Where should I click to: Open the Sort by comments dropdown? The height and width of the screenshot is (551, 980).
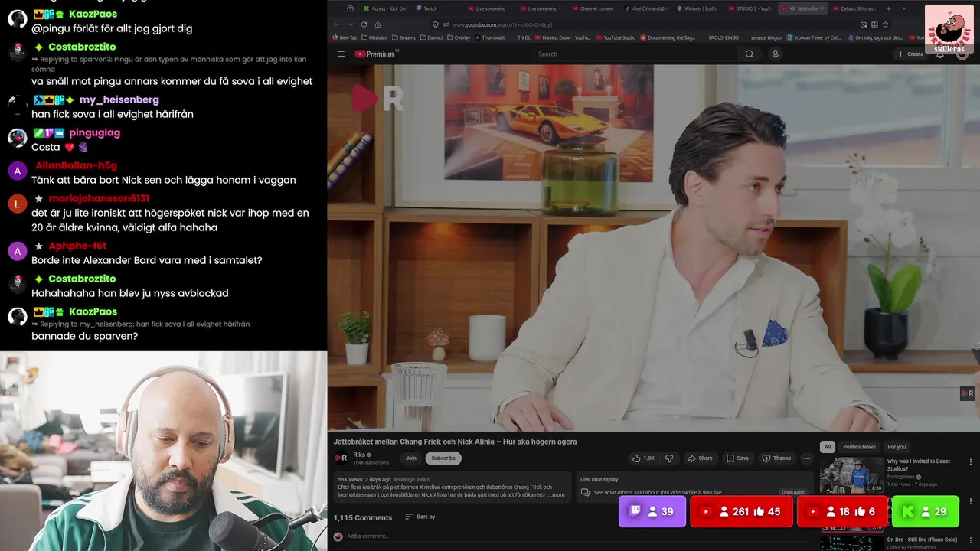coord(420,517)
